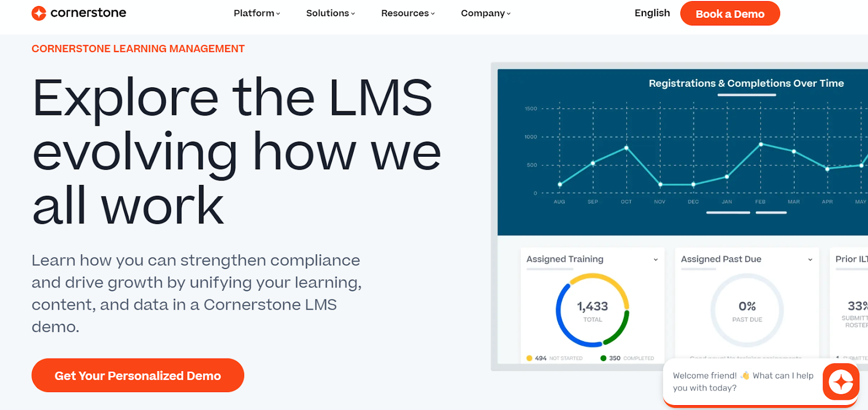The image size is (868, 410).
Task: Click the Explore the LMS headline
Action: [x=237, y=151]
